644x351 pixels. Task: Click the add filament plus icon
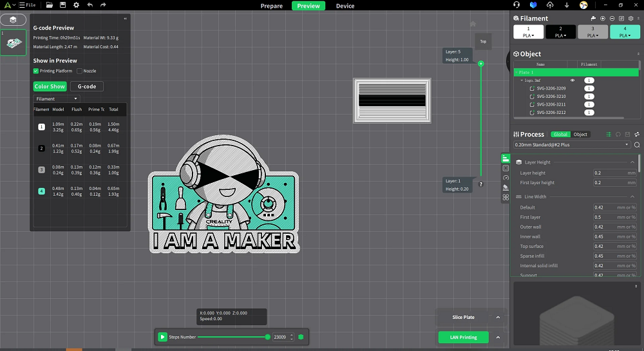coord(603,18)
